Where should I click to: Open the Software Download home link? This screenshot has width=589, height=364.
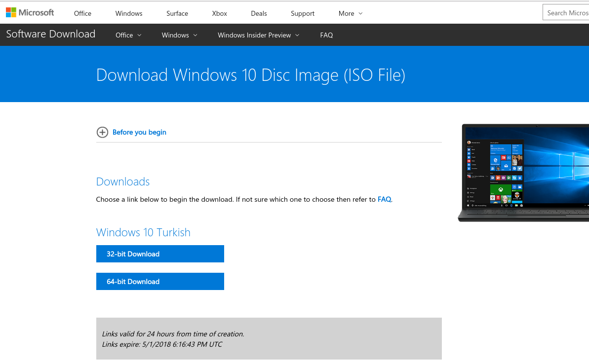51,34
